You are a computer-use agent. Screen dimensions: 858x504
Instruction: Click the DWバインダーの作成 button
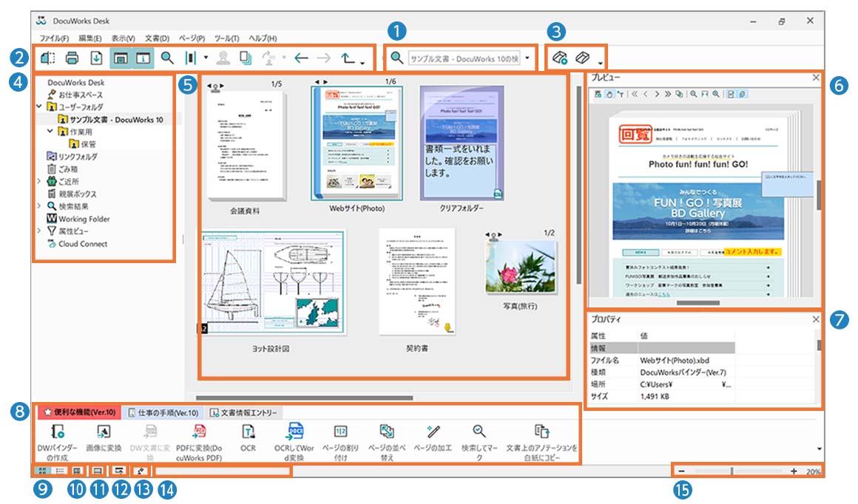58,442
